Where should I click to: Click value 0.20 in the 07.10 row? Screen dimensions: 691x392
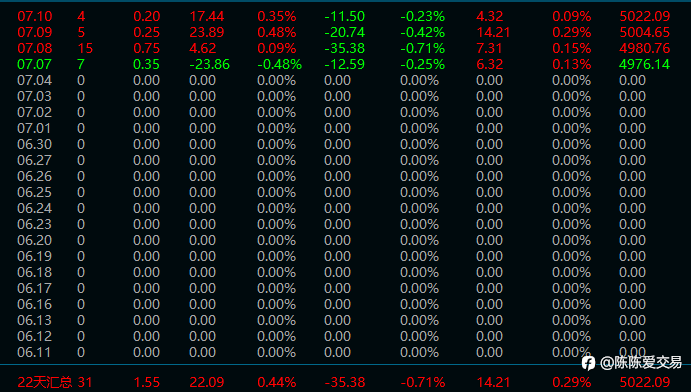point(146,16)
